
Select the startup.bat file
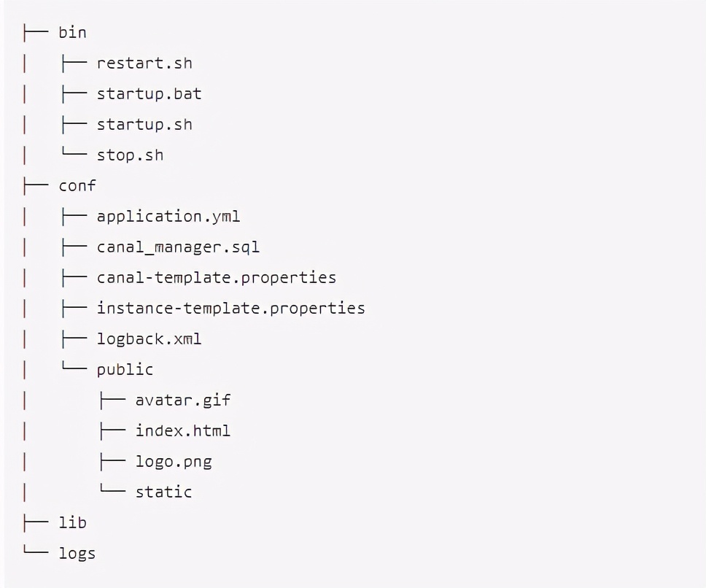[x=149, y=94]
